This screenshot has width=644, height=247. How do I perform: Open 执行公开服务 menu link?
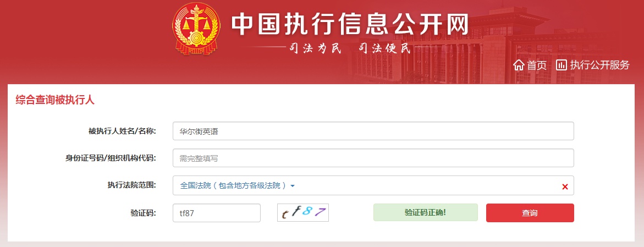click(599, 65)
